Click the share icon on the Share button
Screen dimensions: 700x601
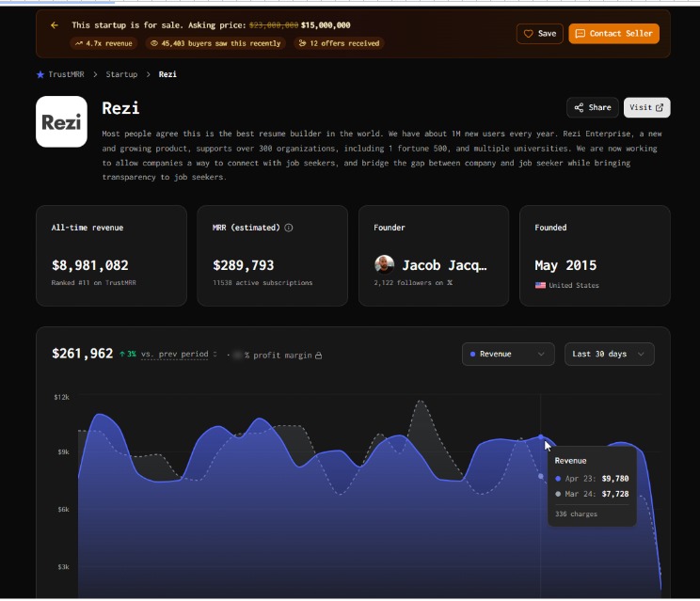pos(579,107)
